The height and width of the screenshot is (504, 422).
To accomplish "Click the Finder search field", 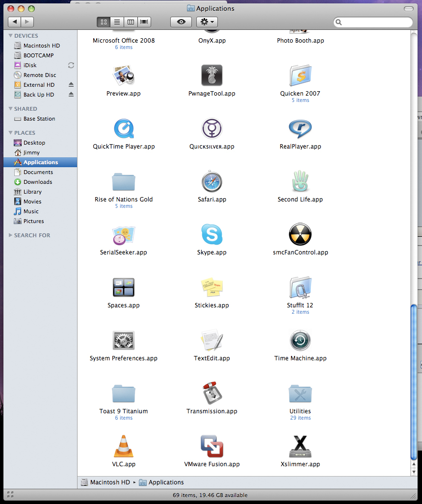I will point(373,22).
